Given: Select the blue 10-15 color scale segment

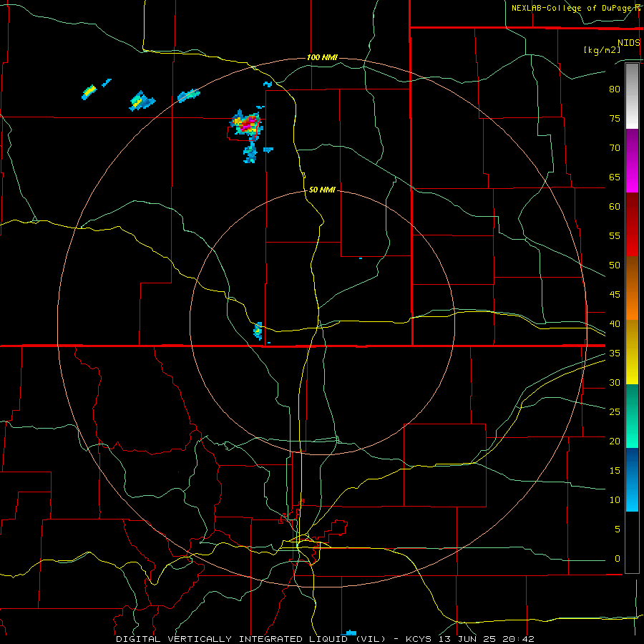Looking at the screenshot, I should pyautogui.click(x=632, y=479).
